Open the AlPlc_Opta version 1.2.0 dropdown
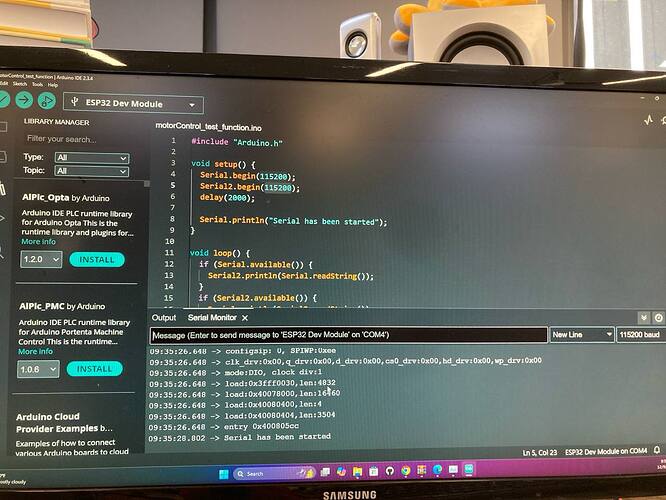The width and height of the screenshot is (666, 500). click(41, 259)
